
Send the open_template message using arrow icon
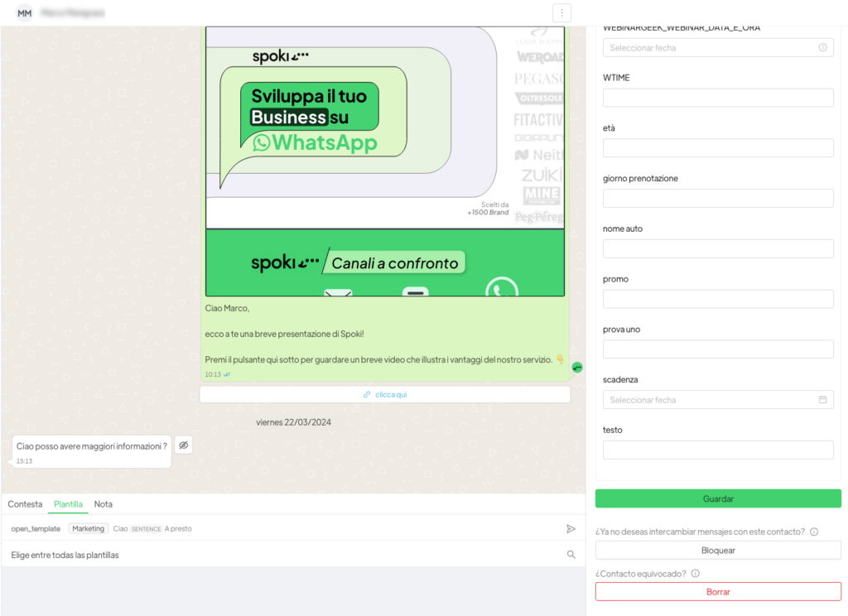[571, 528]
